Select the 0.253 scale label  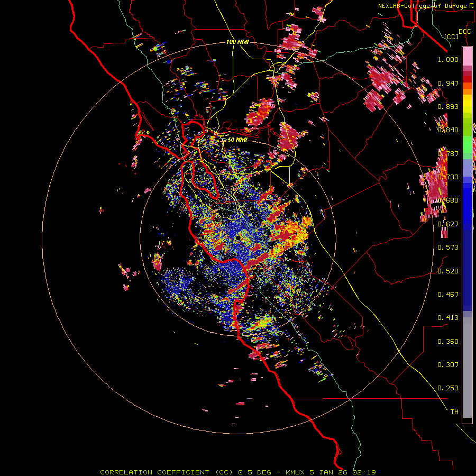(448, 388)
